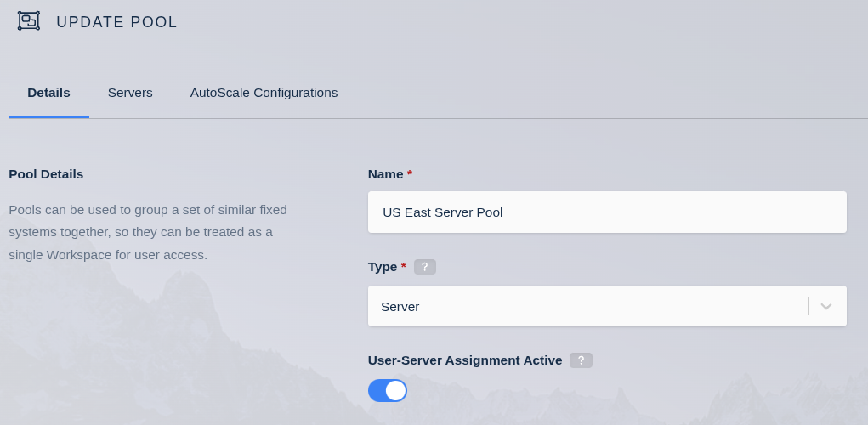868x425 pixels.
Task: Click the help icon next to Type
Action: pos(425,267)
